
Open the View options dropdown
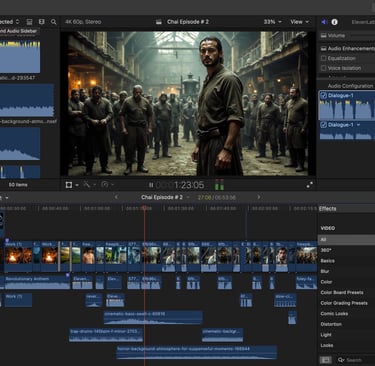[x=299, y=22]
